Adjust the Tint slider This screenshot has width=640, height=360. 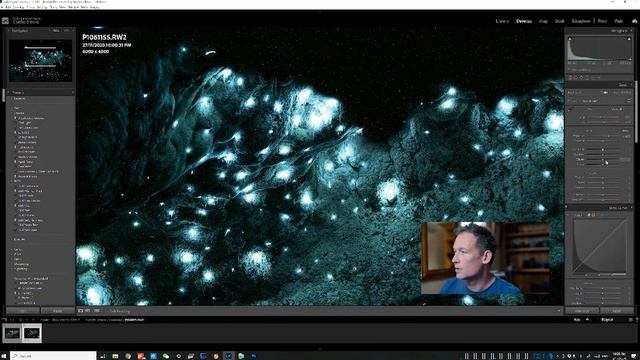603,122
